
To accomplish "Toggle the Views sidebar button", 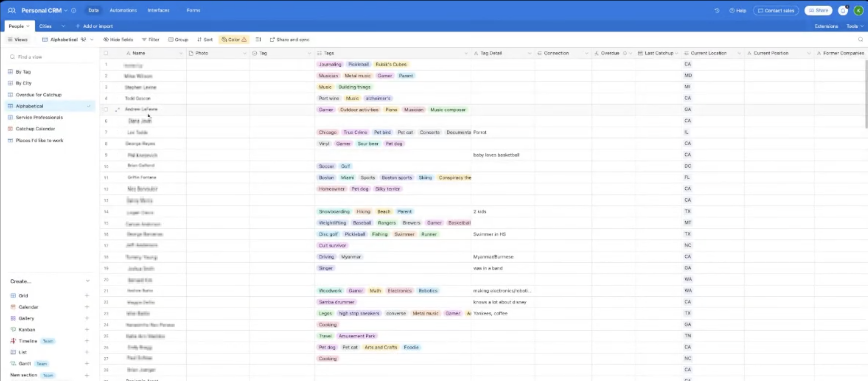I will (x=17, y=39).
